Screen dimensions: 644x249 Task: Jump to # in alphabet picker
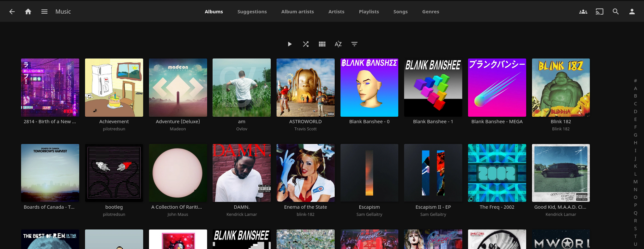click(x=636, y=80)
